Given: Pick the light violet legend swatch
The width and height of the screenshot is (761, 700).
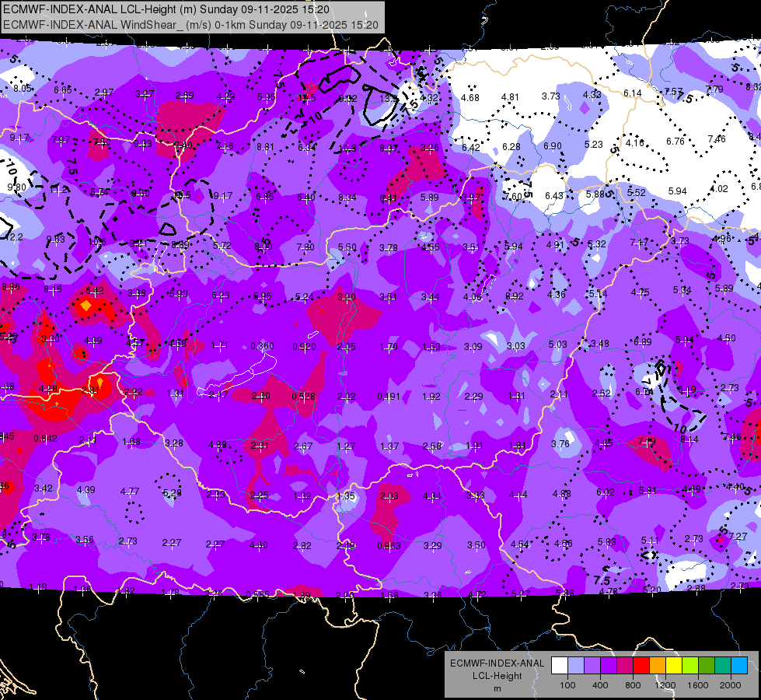Looking at the screenshot, I should coord(592,666).
